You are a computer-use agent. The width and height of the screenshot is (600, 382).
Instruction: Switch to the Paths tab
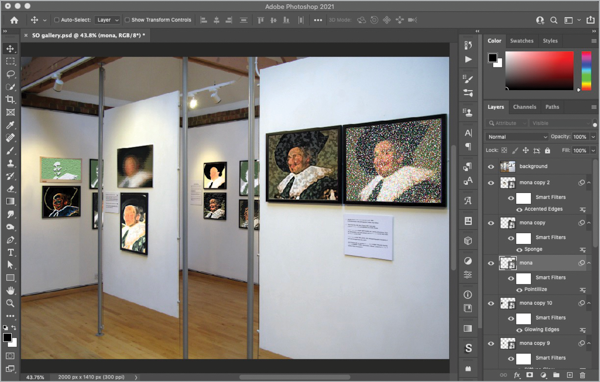552,107
